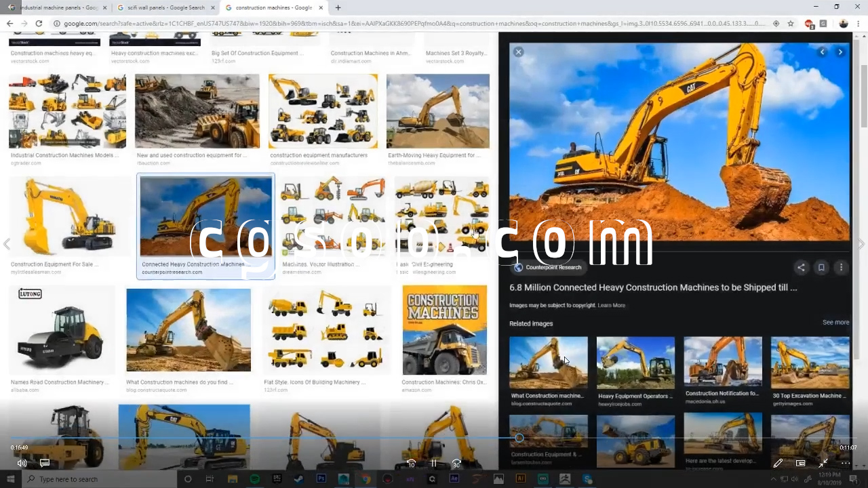This screenshot has height=488, width=868.
Task: Open Task View on the taskbar
Action: tap(210, 479)
